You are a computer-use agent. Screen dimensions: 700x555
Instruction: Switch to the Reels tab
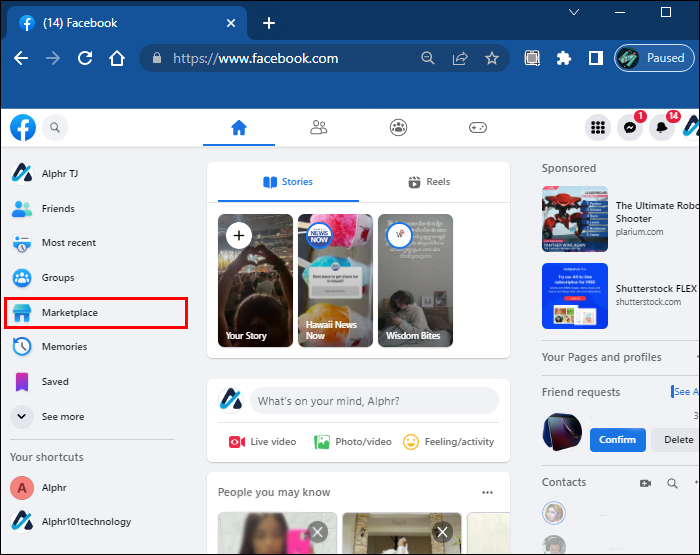tap(429, 182)
